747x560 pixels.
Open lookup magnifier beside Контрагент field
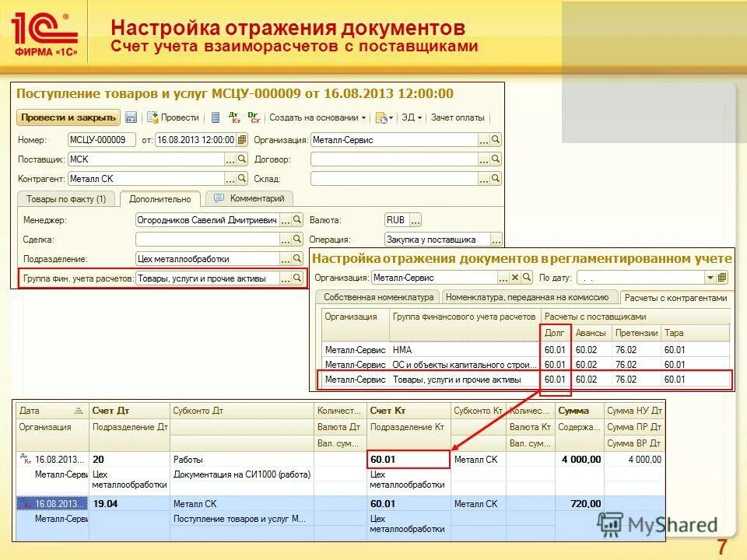pos(242,178)
